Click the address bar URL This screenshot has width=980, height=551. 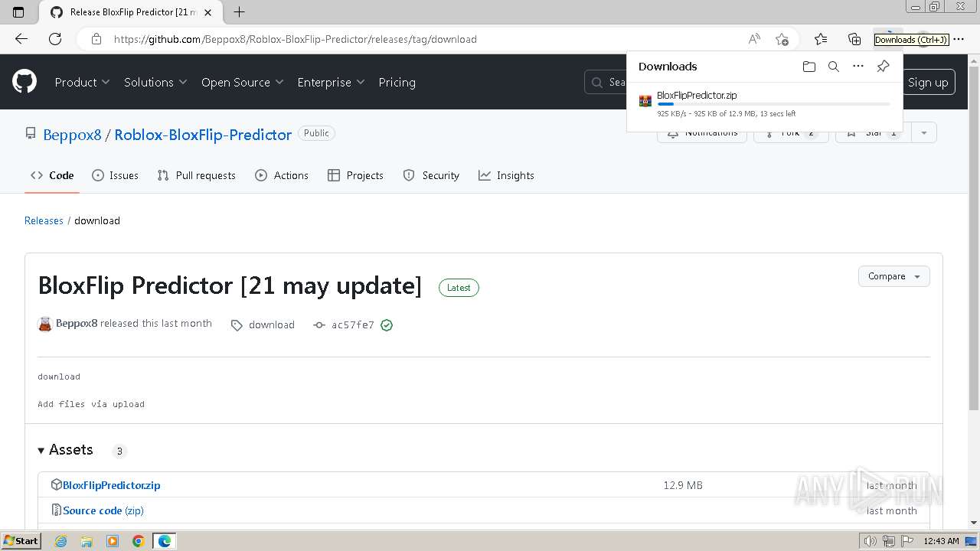(296, 39)
